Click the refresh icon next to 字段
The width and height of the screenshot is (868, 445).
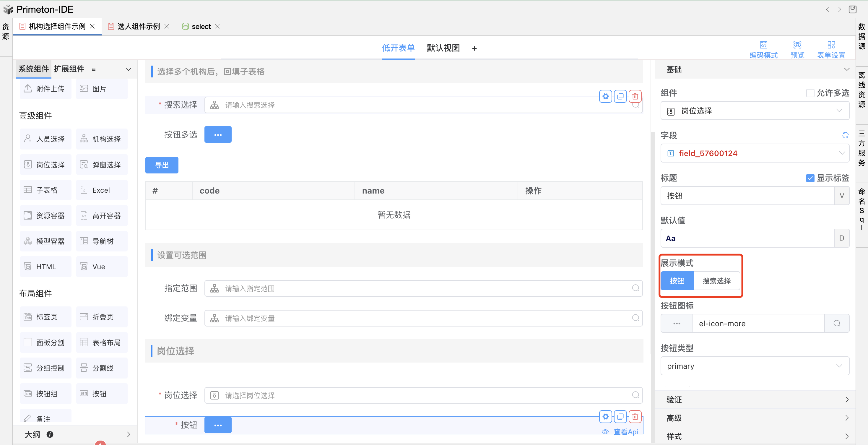[845, 136]
